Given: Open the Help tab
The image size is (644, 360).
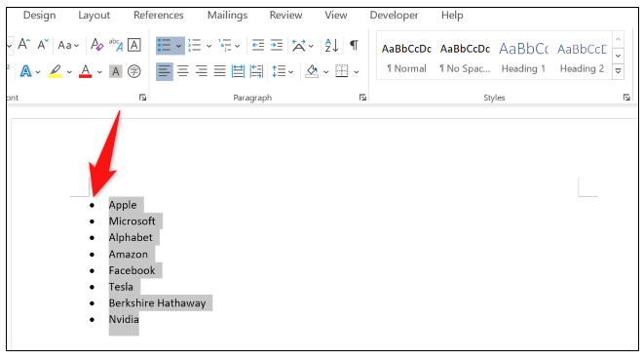Looking at the screenshot, I should [452, 16].
